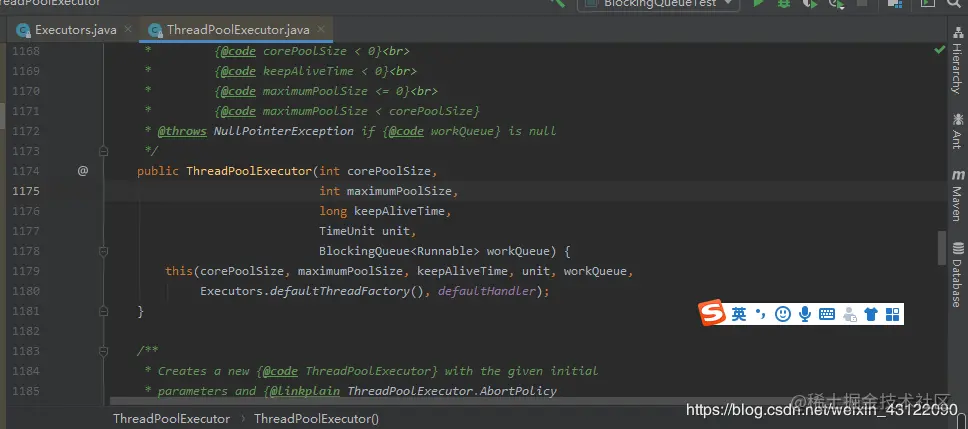
Task: Click the Sogou voice input microphone icon
Action: point(804,314)
